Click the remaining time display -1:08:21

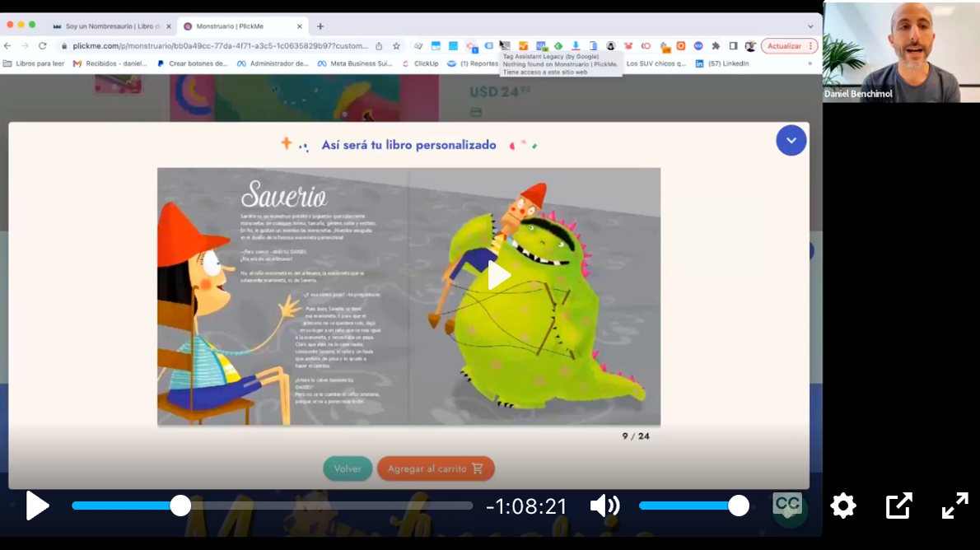click(526, 506)
